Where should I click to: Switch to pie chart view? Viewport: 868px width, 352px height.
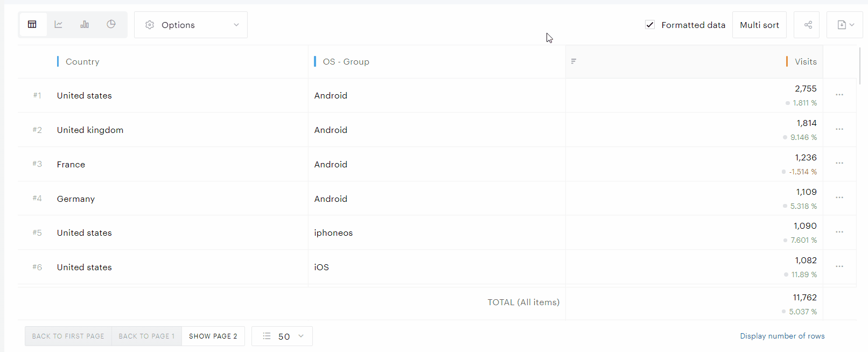[x=111, y=25]
